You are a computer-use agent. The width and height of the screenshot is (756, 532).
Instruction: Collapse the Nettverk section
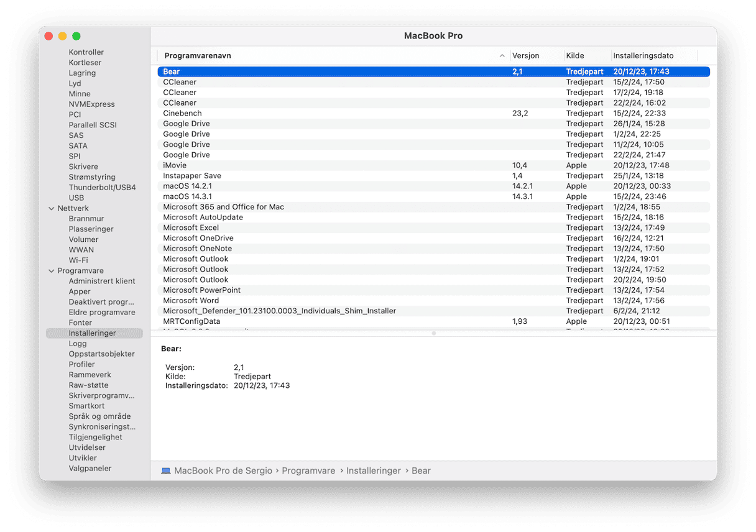(x=51, y=208)
